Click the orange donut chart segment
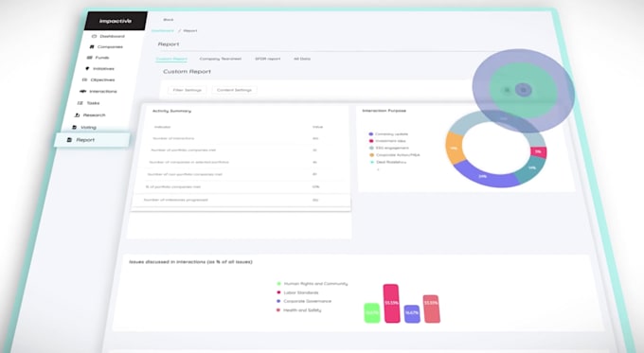Screen dimensions: 644x353 pos(455,148)
